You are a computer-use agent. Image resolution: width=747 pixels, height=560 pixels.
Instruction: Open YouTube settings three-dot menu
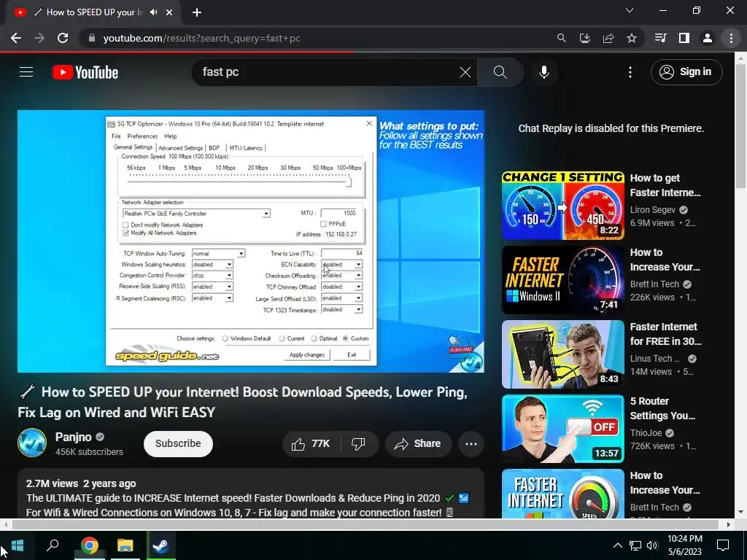[630, 72]
